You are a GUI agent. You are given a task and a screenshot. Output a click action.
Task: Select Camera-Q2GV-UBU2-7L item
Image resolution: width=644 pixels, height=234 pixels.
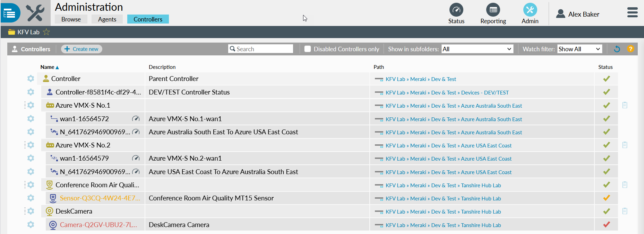point(98,225)
